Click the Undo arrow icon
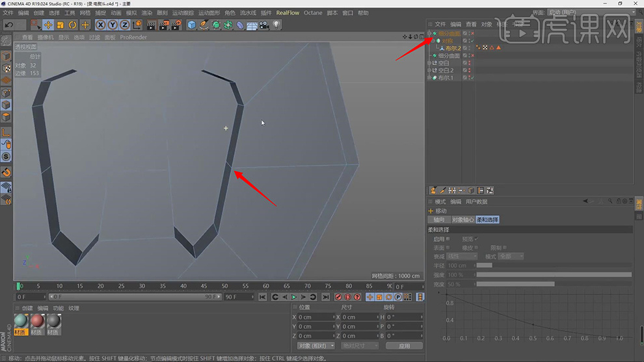 9,25
